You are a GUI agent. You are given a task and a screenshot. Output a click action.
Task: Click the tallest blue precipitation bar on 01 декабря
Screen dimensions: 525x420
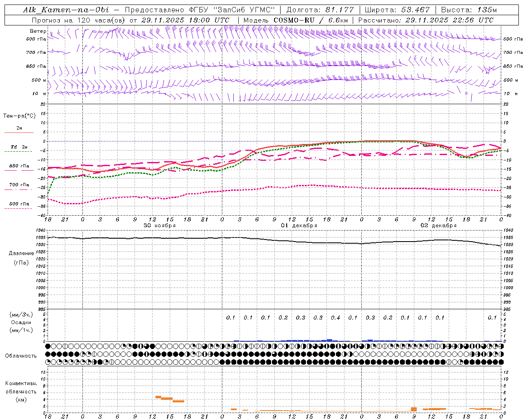coord(329,340)
